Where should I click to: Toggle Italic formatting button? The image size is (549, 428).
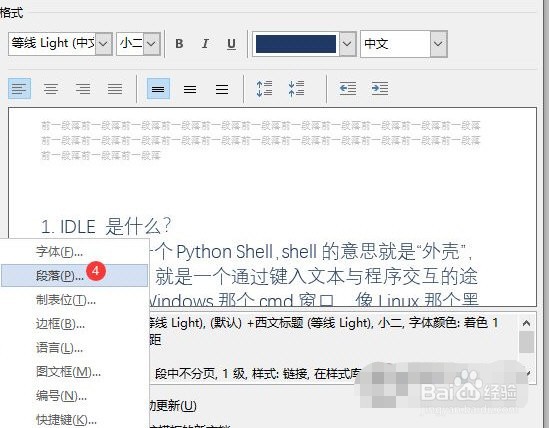pos(205,44)
